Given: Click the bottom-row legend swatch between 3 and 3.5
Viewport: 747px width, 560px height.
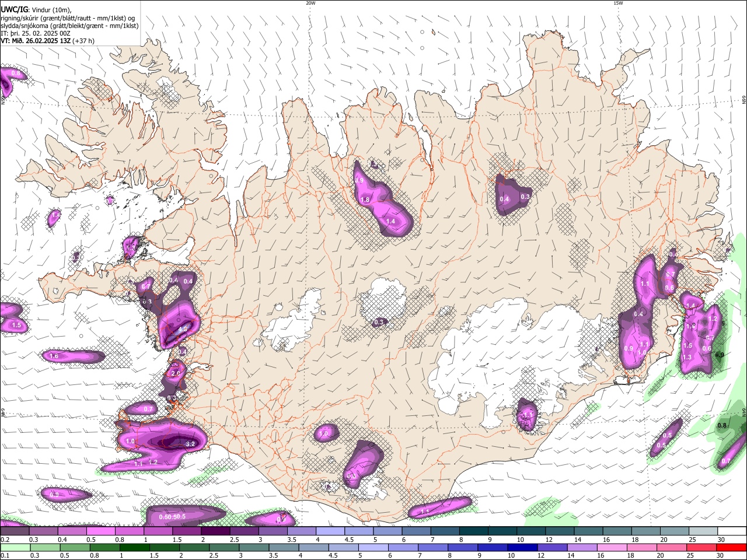Looking at the screenshot, I should [254, 547].
